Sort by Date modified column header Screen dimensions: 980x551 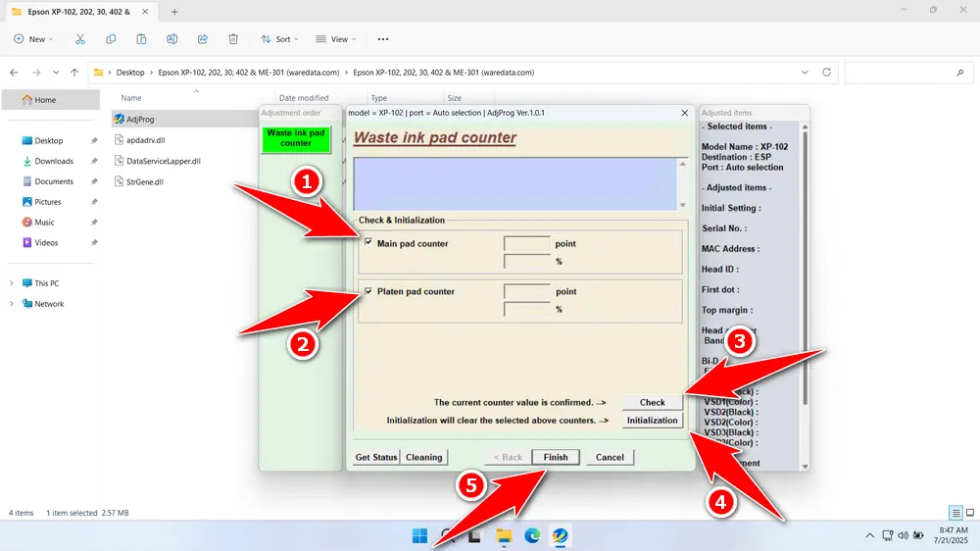[304, 98]
